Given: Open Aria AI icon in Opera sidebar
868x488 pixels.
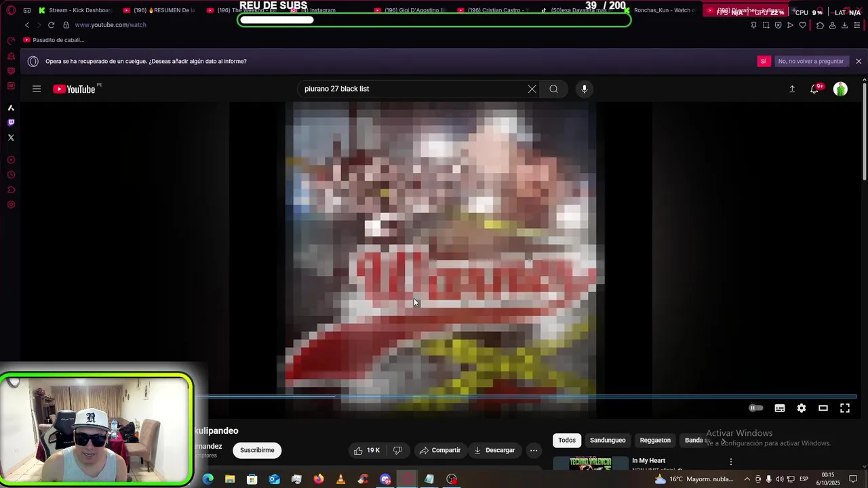Looking at the screenshot, I should [x=11, y=108].
